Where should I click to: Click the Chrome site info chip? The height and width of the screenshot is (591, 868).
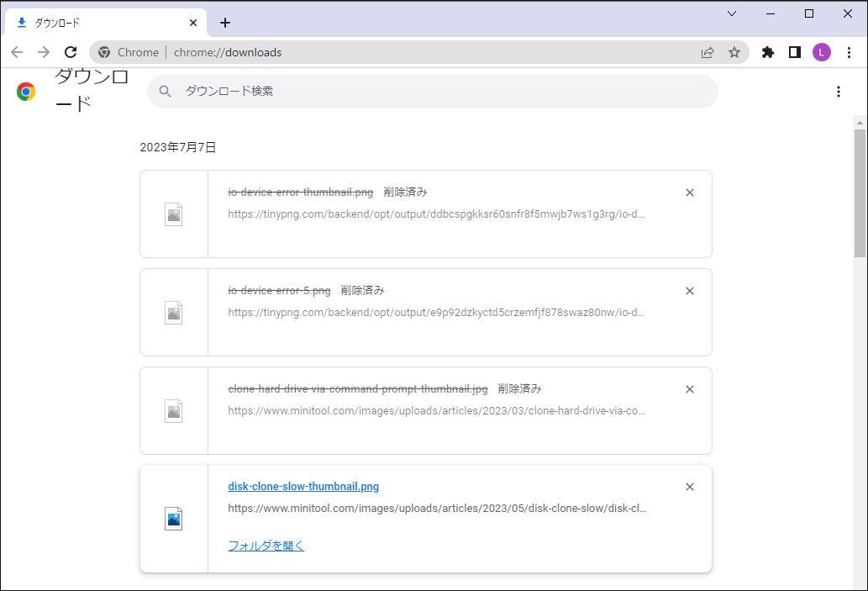(129, 53)
